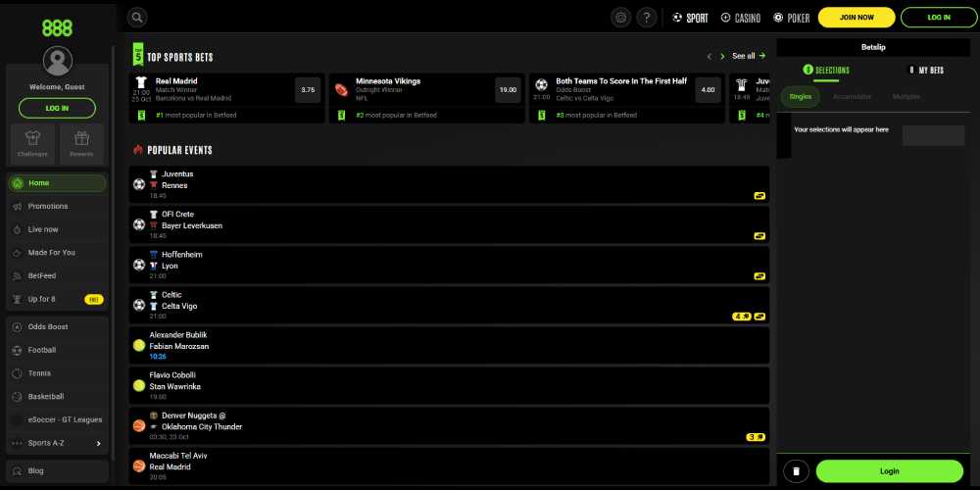Show previous top sports bets
Viewport: 980px width, 490px height.
coord(710,56)
